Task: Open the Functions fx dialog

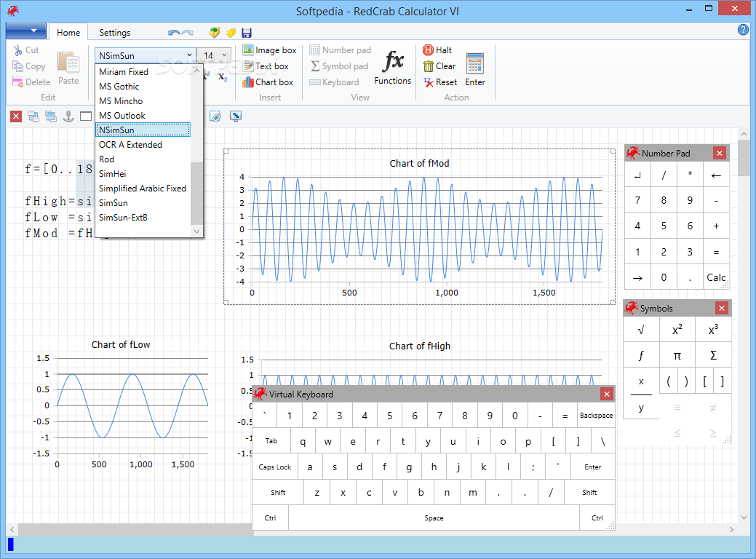Action: [x=392, y=68]
